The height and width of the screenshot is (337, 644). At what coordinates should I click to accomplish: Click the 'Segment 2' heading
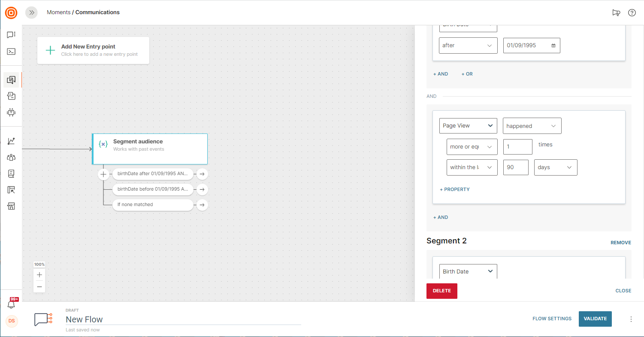(x=447, y=241)
